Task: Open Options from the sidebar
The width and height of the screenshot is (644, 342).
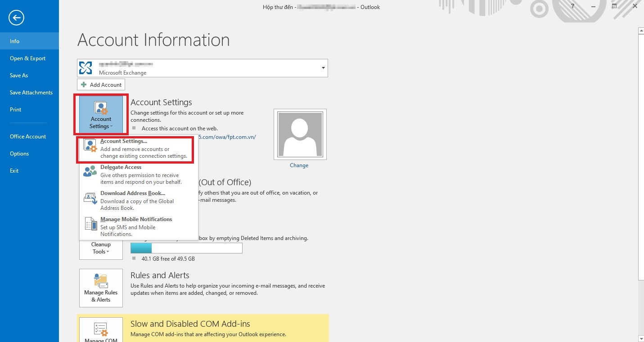Action: [19, 153]
